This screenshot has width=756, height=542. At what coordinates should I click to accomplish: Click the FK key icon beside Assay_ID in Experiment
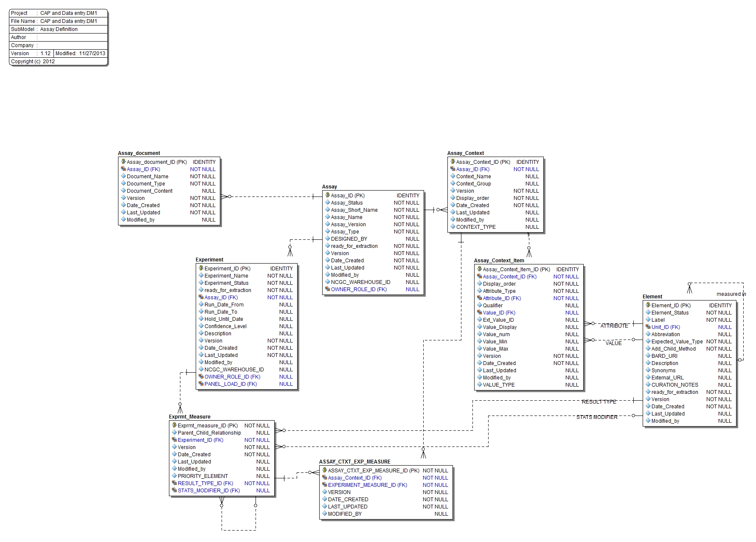click(201, 298)
